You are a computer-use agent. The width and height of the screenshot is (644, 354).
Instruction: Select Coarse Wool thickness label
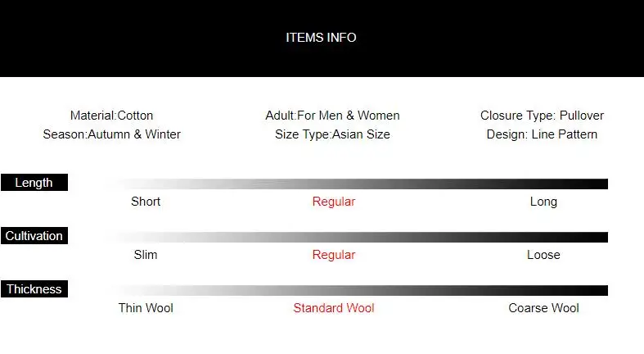pos(543,308)
